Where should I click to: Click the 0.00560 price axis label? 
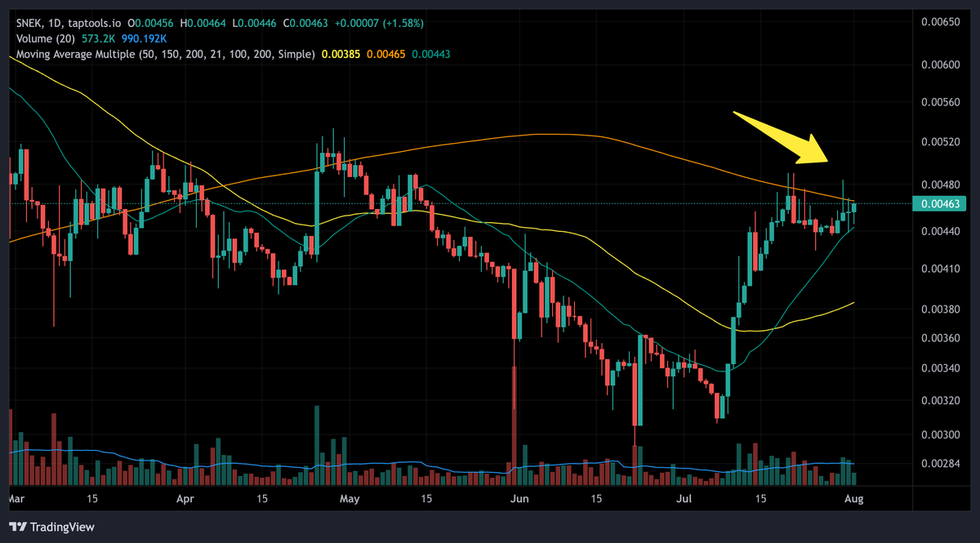click(940, 102)
